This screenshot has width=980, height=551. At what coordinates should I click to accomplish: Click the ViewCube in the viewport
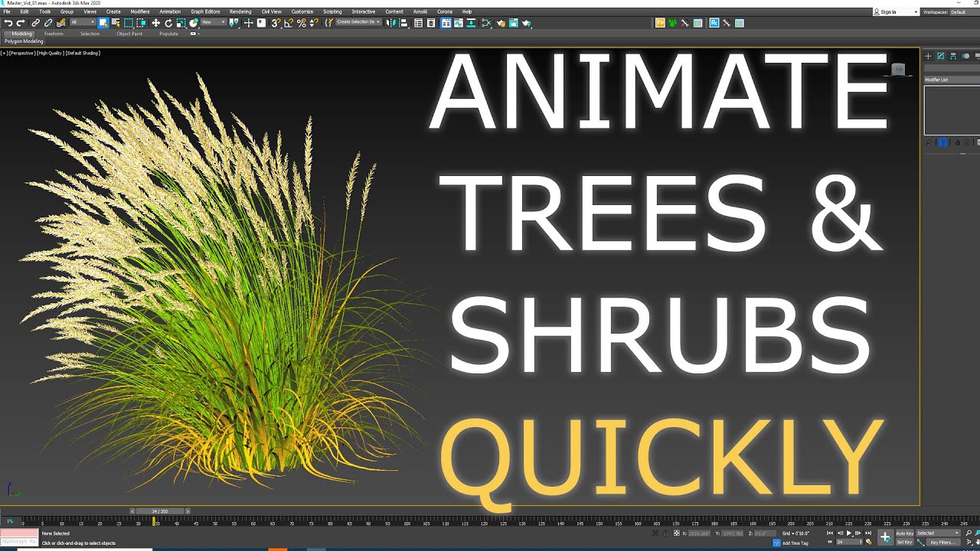pos(899,70)
